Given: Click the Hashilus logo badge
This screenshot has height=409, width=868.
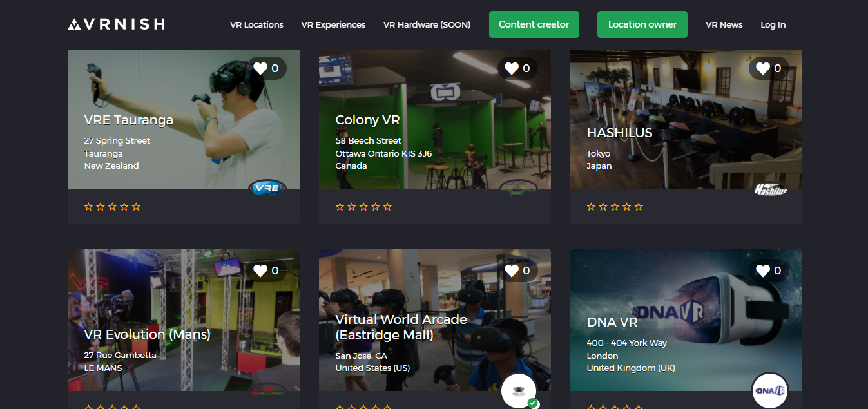Looking at the screenshot, I should point(770,188).
